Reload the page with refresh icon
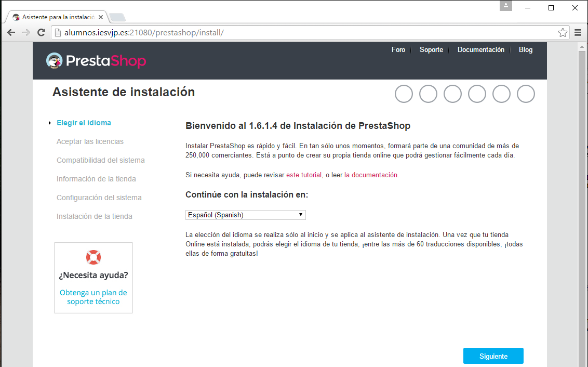 tap(41, 33)
